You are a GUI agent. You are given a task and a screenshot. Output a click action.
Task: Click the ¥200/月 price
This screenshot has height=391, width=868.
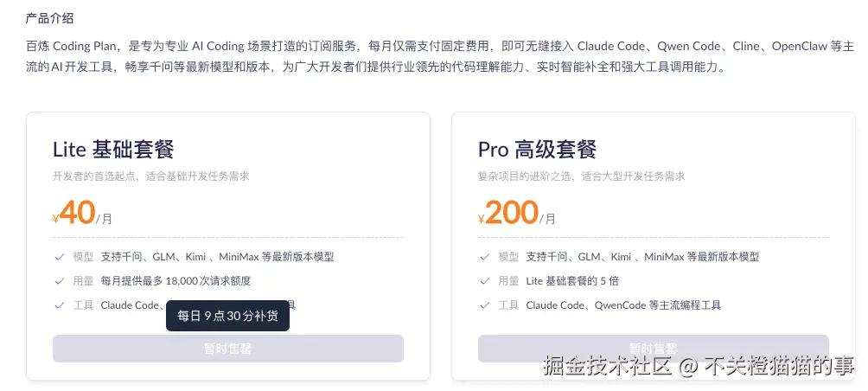pos(516,213)
